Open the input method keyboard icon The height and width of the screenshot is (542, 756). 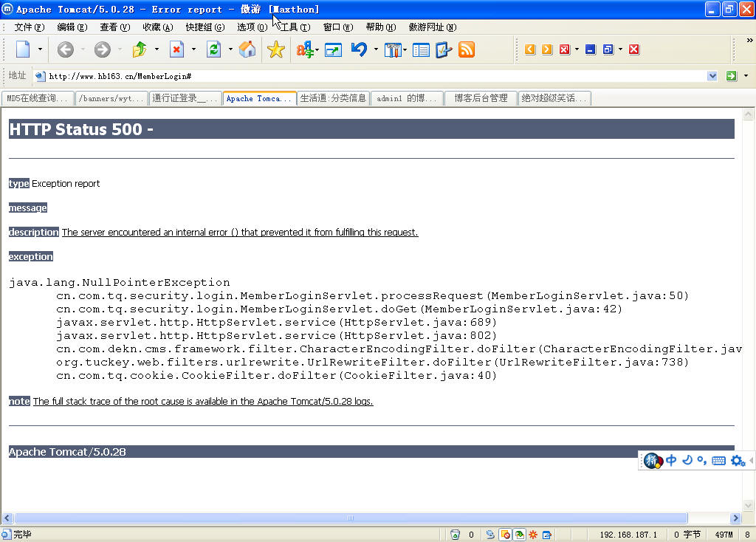[718, 461]
